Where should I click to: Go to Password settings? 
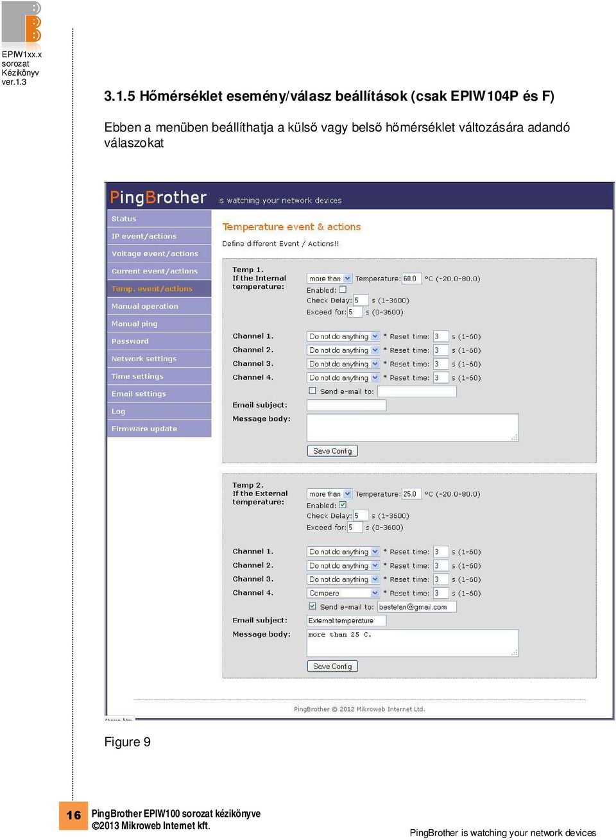click(x=159, y=341)
